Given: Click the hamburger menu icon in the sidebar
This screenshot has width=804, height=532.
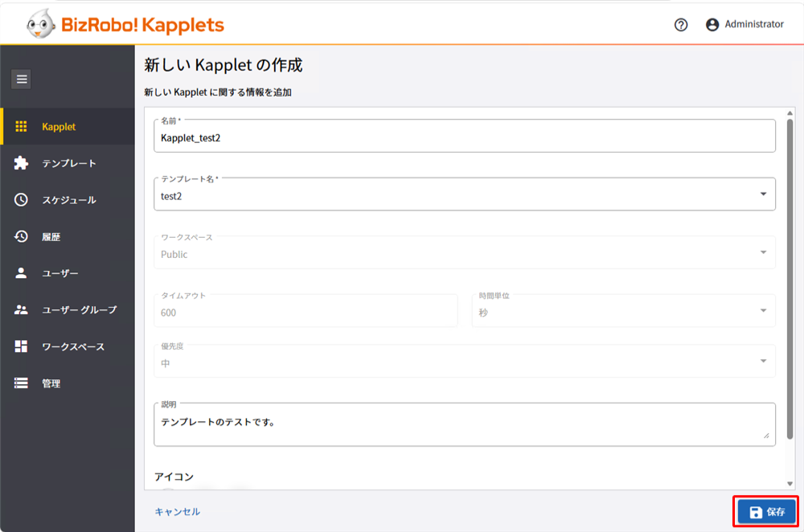Looking at the screenshot, I should [x=21, y=79].
